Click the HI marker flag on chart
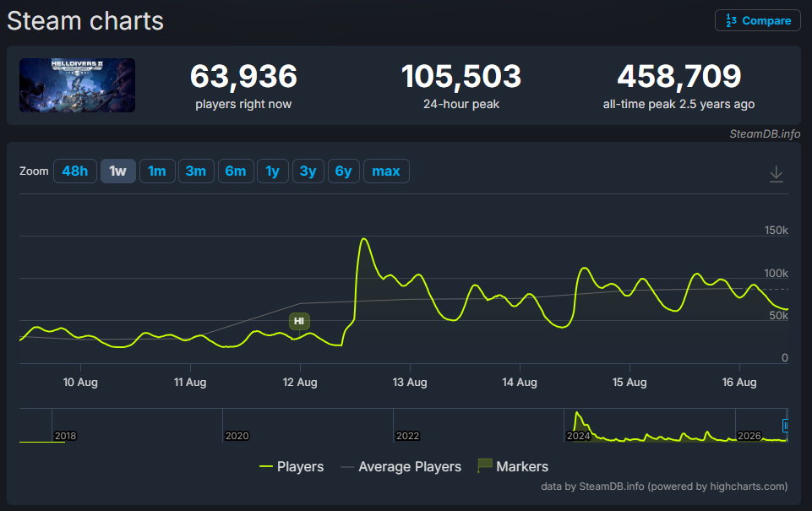Viewport: 812px width, 511px height. click(x=299, y=321)
